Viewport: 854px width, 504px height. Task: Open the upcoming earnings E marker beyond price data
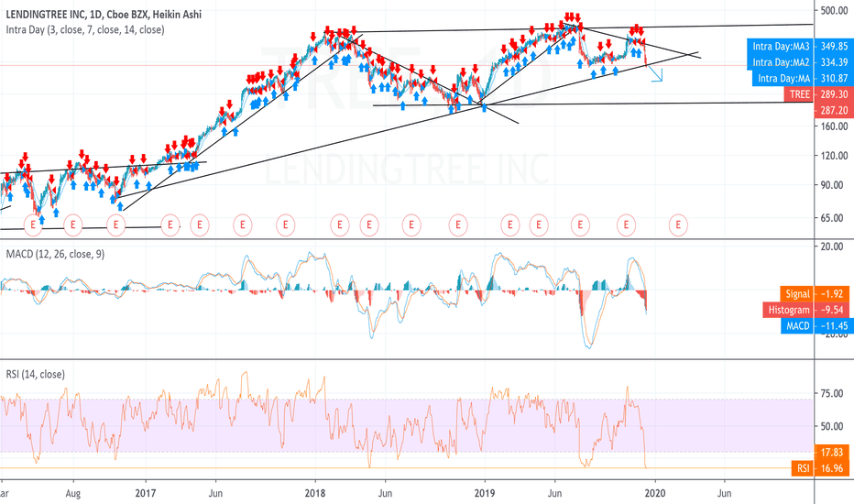click(x=678, y=225)
